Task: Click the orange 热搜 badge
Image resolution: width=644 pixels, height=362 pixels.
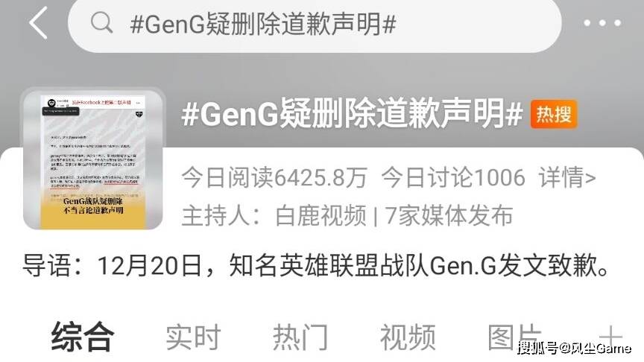Action: [554, 114]
